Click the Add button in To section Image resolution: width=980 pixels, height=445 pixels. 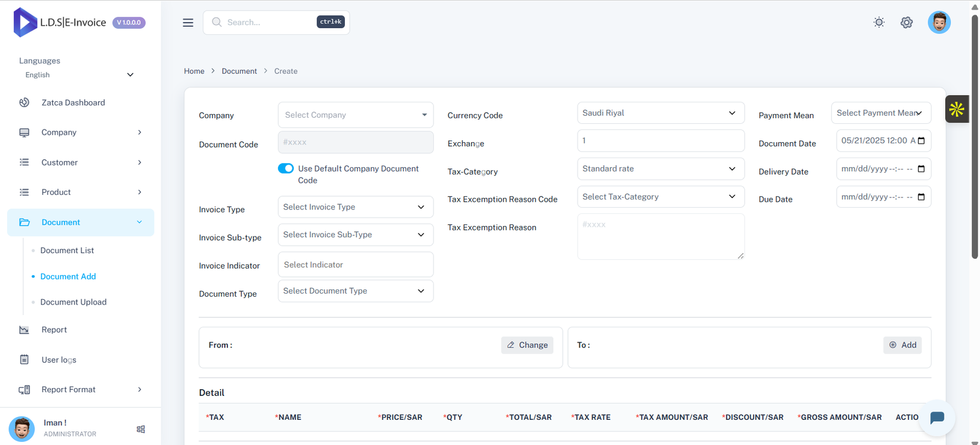[x=902, y=345]
